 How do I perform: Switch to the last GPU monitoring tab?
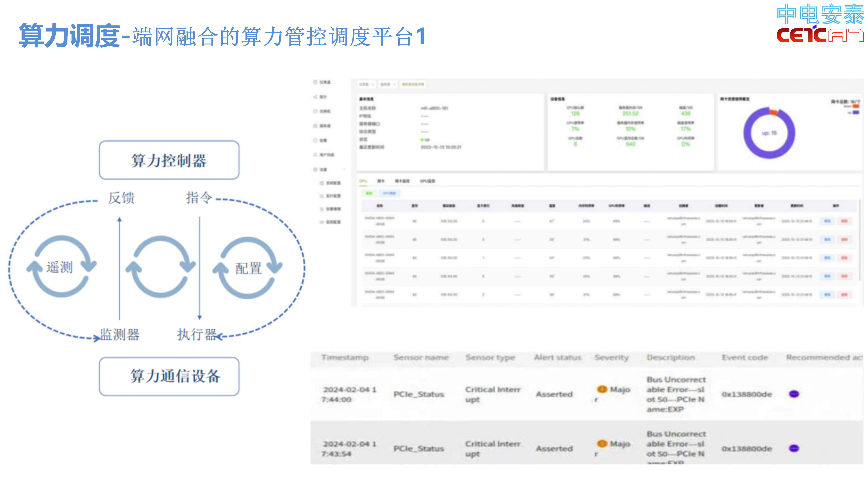pos(427,181)
